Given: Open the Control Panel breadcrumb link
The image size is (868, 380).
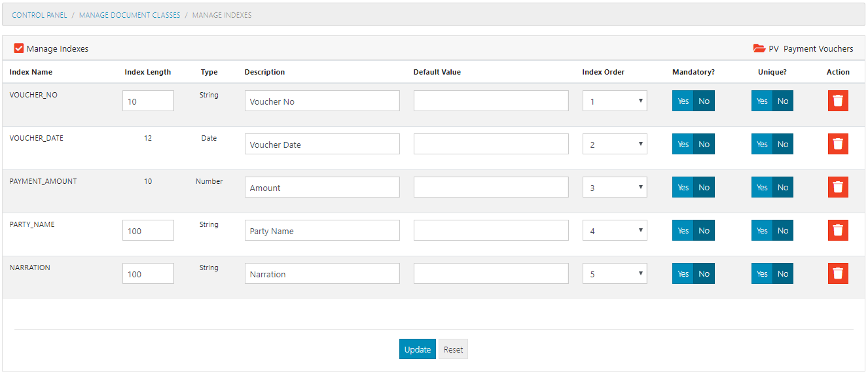Looking at the screenshot, I should click(x=39, y=14).
